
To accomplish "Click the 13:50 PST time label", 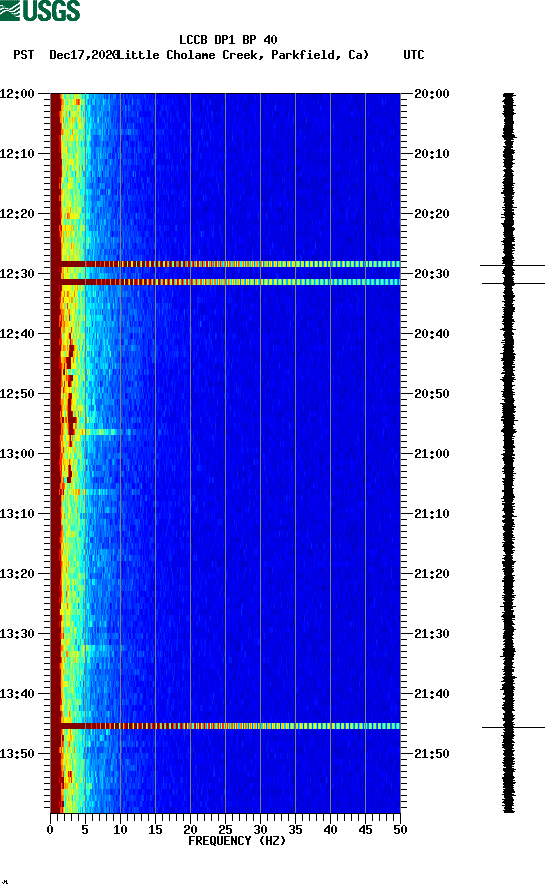I will pos(17,753).
